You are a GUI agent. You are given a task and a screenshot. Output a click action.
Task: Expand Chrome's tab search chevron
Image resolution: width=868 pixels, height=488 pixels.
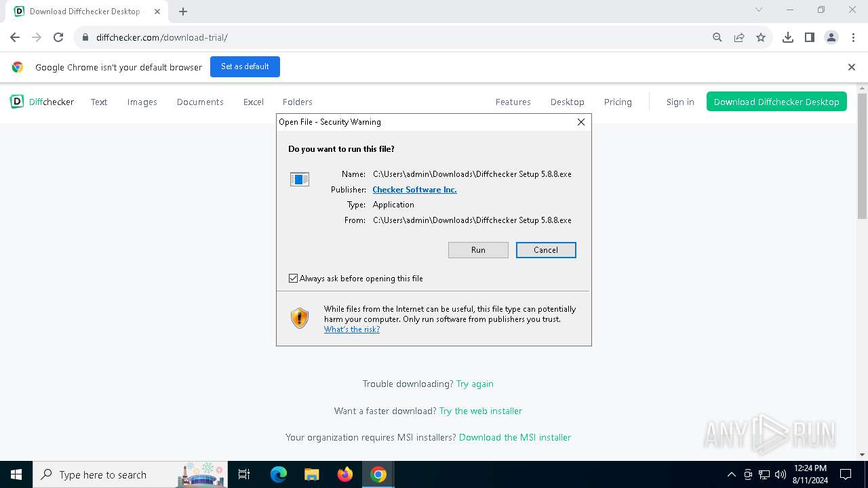[759, 10]
